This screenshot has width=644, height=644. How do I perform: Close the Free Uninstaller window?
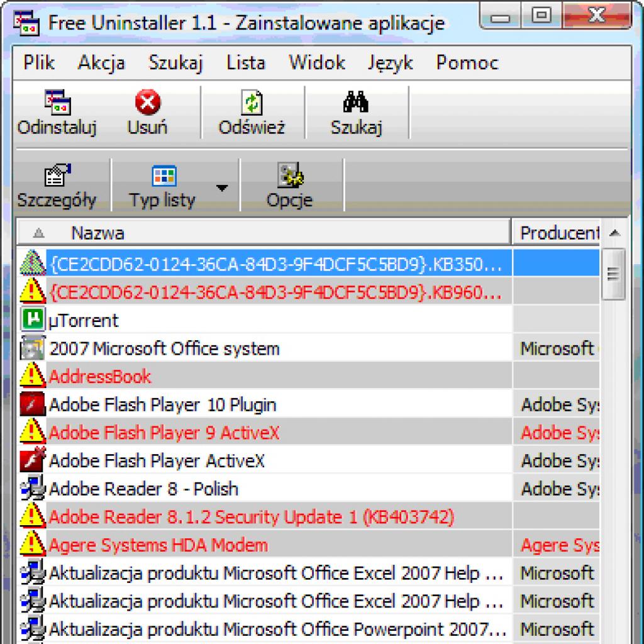point(596,16)
